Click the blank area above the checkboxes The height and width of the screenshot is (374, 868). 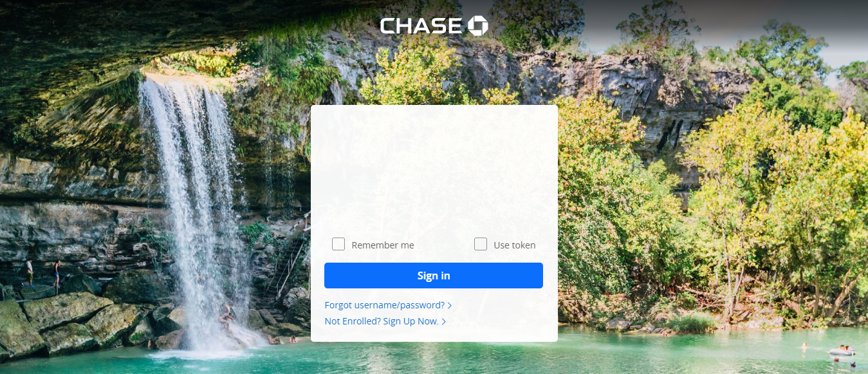434,171
